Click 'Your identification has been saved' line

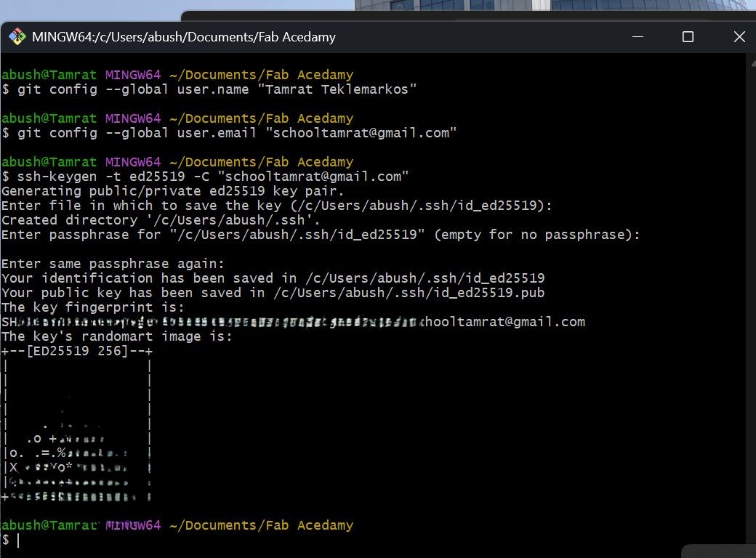click(x=273, y=278)
